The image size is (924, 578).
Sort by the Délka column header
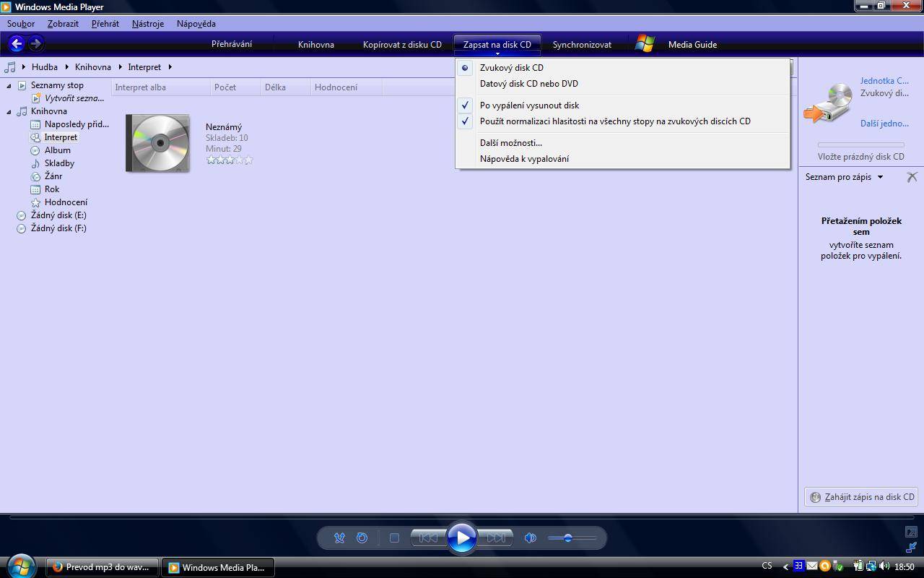[286, 87]
